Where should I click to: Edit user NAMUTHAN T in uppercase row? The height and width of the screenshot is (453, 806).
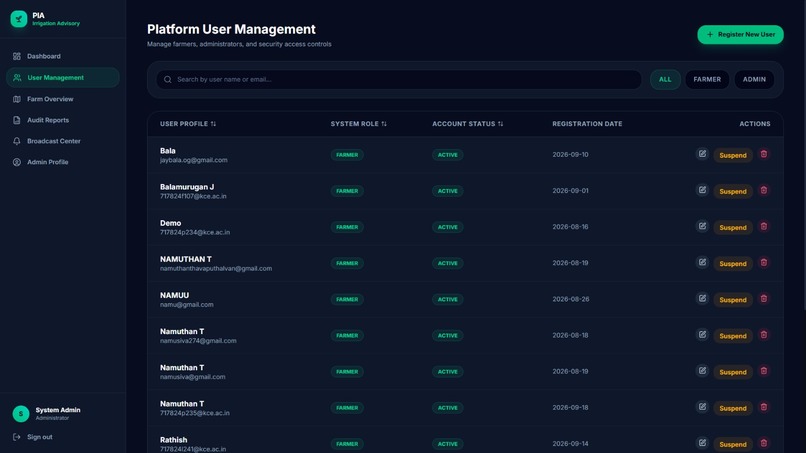click(702, 262)
